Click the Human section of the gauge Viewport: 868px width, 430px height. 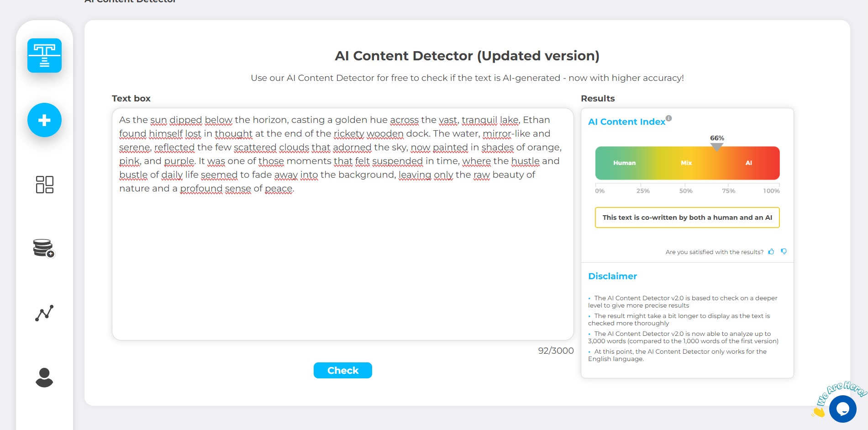click(x=624, y=163)
